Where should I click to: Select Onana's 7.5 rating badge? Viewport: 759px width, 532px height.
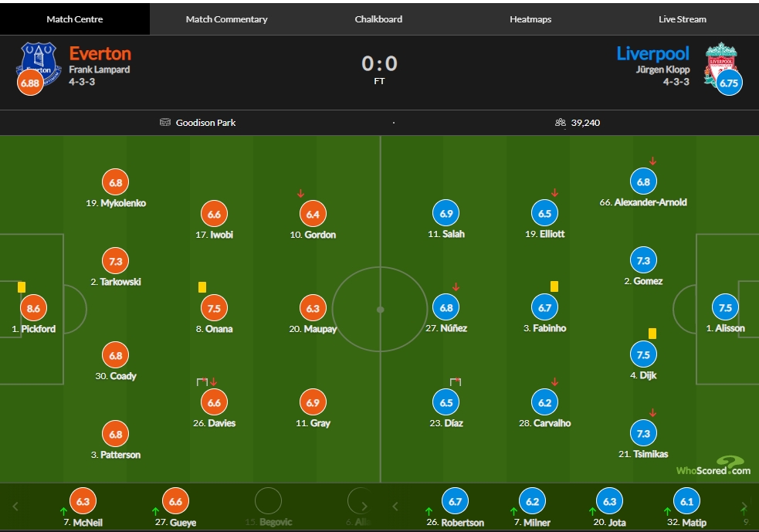click(x=214, y=308)
